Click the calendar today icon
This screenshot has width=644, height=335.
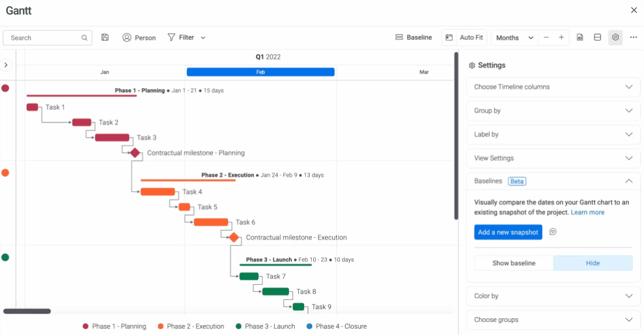(449, 38)
